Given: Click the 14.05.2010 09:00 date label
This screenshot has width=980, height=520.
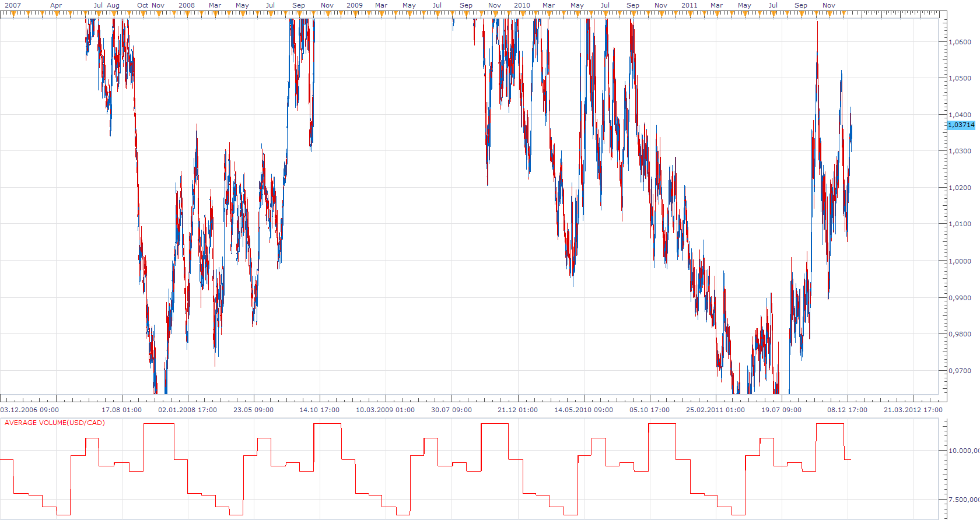Looking at the screenshot, I should [584, 410].
